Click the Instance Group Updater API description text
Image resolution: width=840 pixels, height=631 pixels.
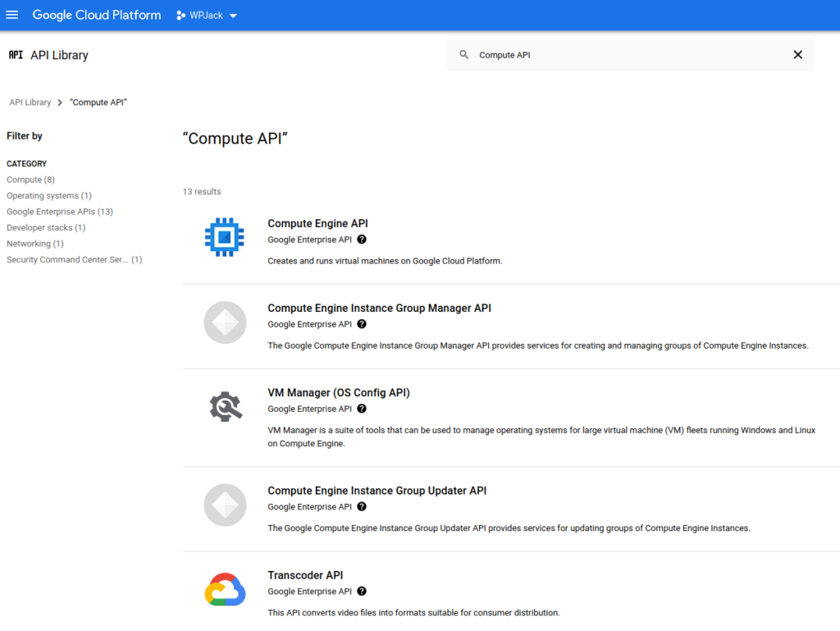(x=509, y=528)
